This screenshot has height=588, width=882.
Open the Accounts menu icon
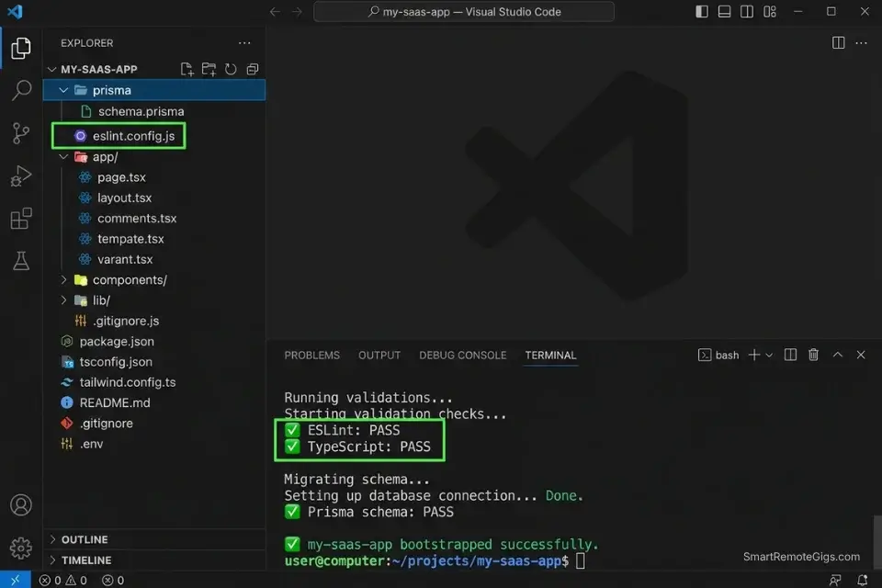[21, 504]
